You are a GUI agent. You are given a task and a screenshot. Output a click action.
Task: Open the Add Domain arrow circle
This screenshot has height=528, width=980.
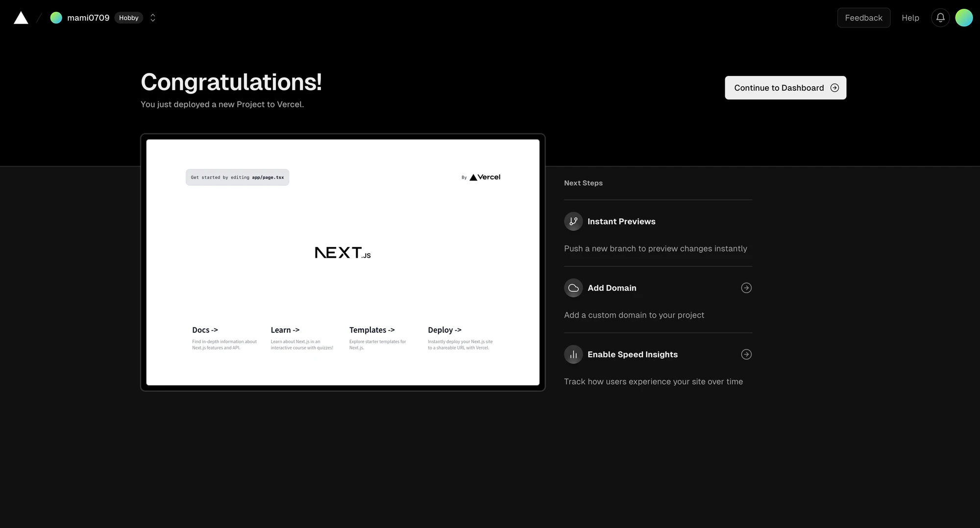pyautogui.click(x=746, y=288)
